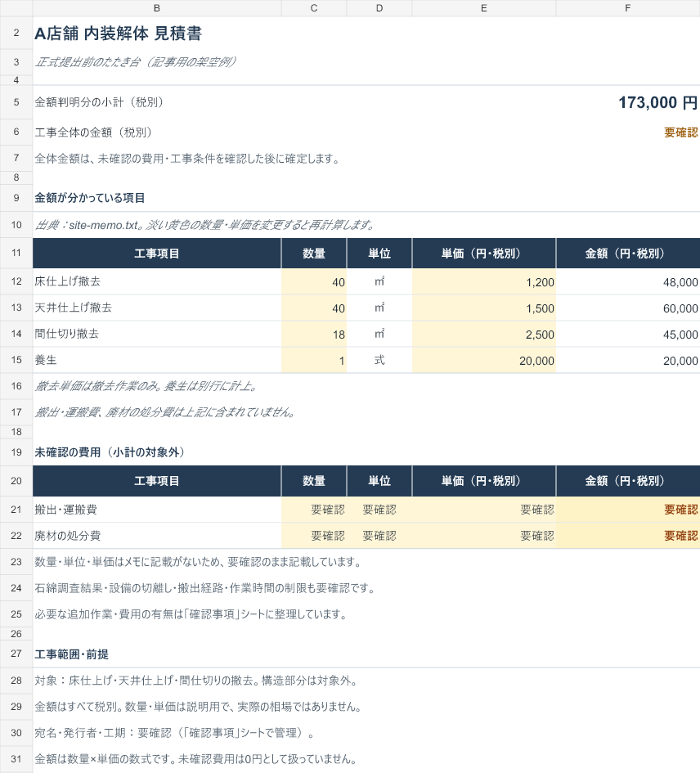
Task: Click unit price 1,500
Action: [x=483, y=308]
